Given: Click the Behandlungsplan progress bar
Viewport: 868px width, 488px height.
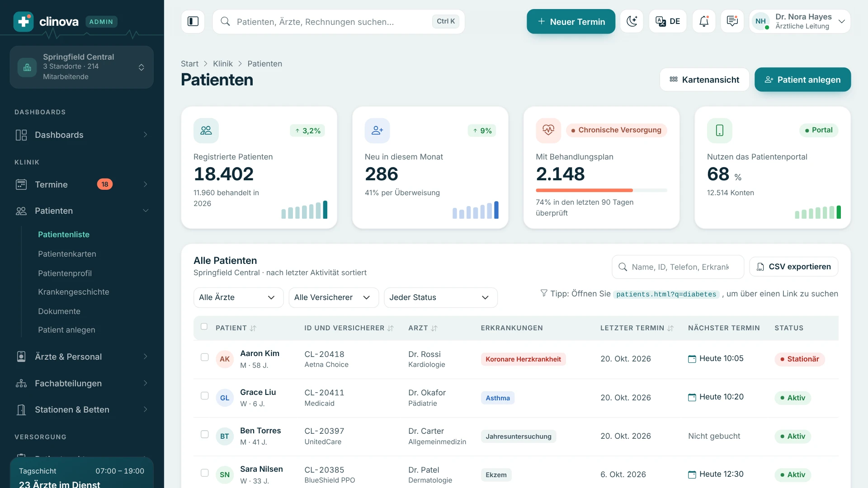Looking at the screenshot, I should (x=601, y=190).
